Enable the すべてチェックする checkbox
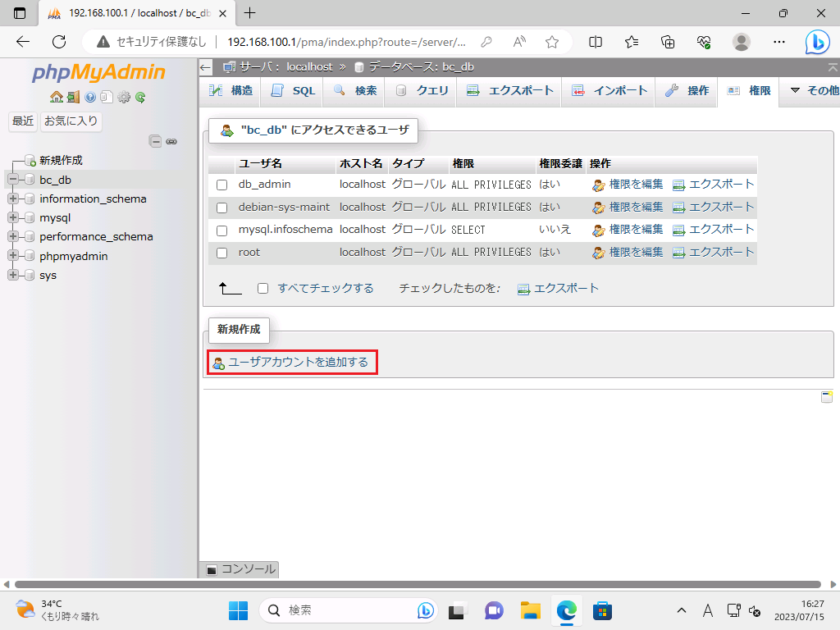The width and height of the screenshot is (840, 630). (x=263, y=289)
